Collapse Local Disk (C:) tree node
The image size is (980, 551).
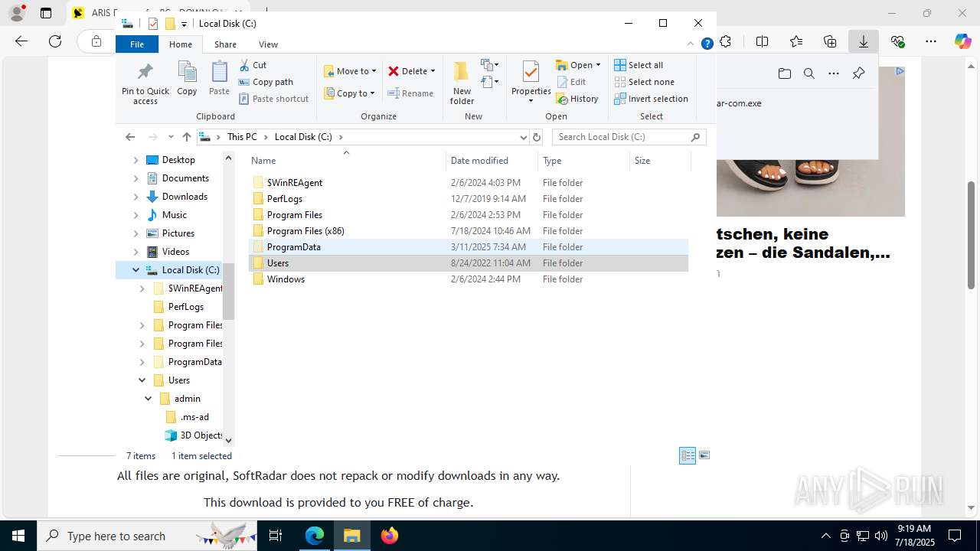pos(136,270)
